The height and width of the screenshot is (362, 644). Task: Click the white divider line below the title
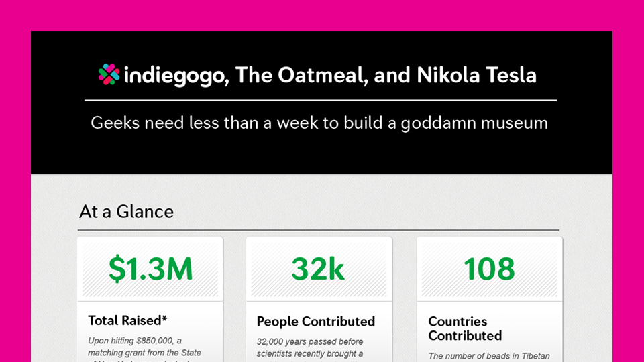tap(321, 100)
